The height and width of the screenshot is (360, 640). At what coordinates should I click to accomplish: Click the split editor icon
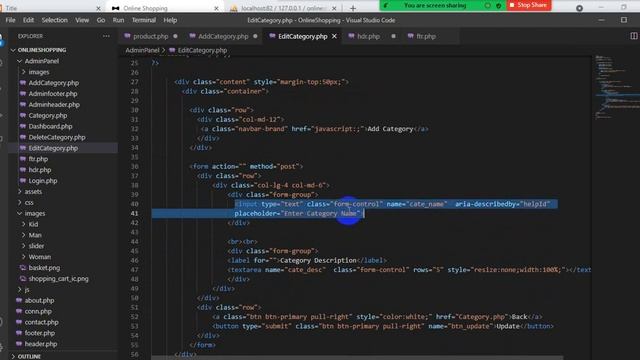click(633, 36)
